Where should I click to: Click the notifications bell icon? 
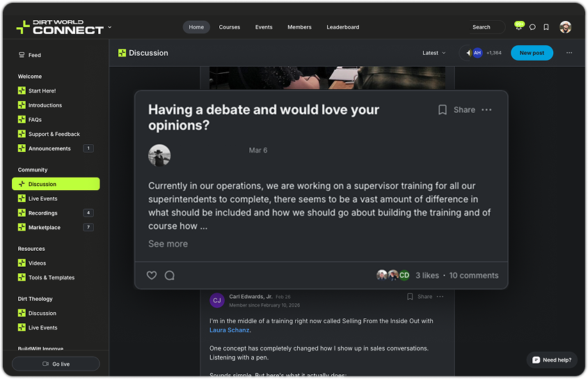click(519, 27)
